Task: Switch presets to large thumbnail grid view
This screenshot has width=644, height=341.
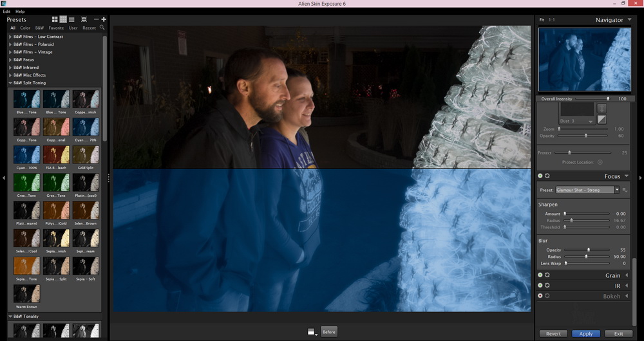Action: 55,20
